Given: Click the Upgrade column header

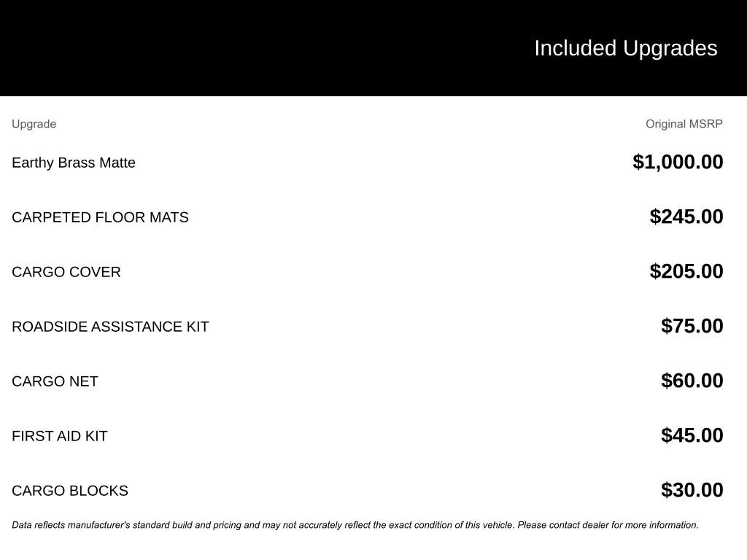Looking at the screenshot, I should [34, 124].
